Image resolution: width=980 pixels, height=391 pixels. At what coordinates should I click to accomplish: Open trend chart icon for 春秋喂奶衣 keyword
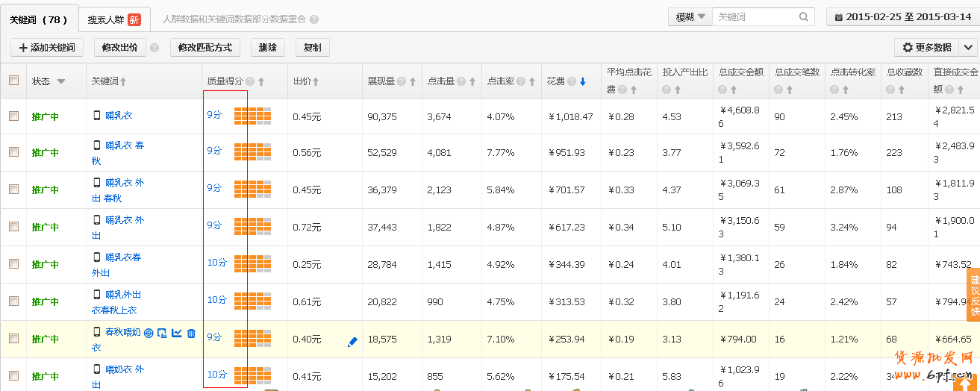click(x=177, y=333)
